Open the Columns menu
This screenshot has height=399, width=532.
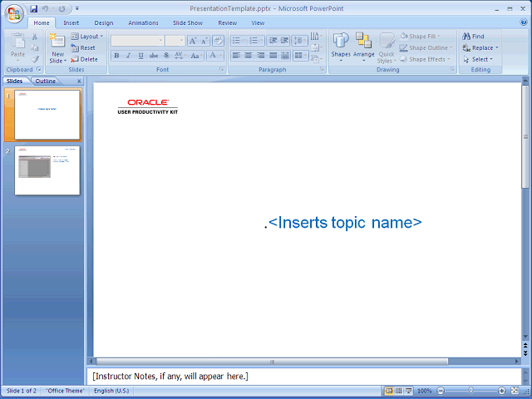(300, 56)
